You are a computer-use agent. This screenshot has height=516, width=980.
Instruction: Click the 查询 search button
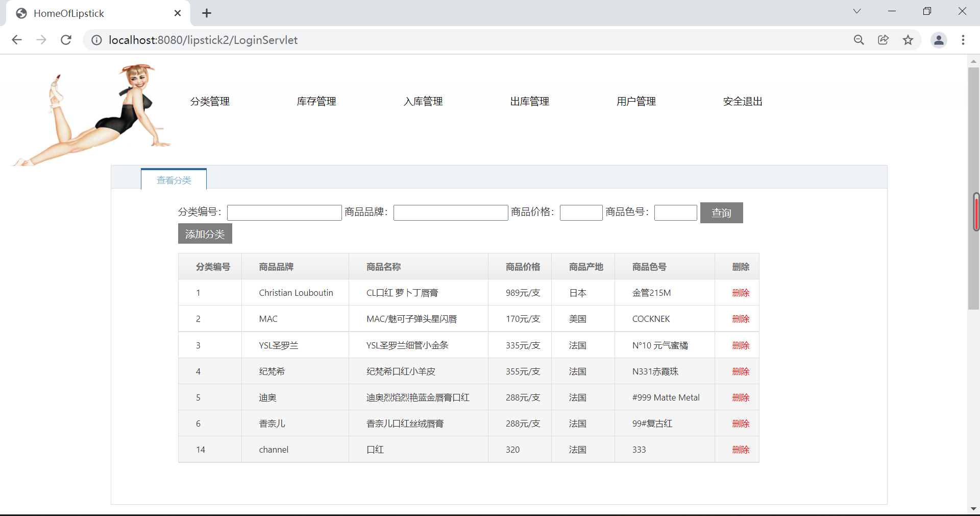[x=722, y=213]
